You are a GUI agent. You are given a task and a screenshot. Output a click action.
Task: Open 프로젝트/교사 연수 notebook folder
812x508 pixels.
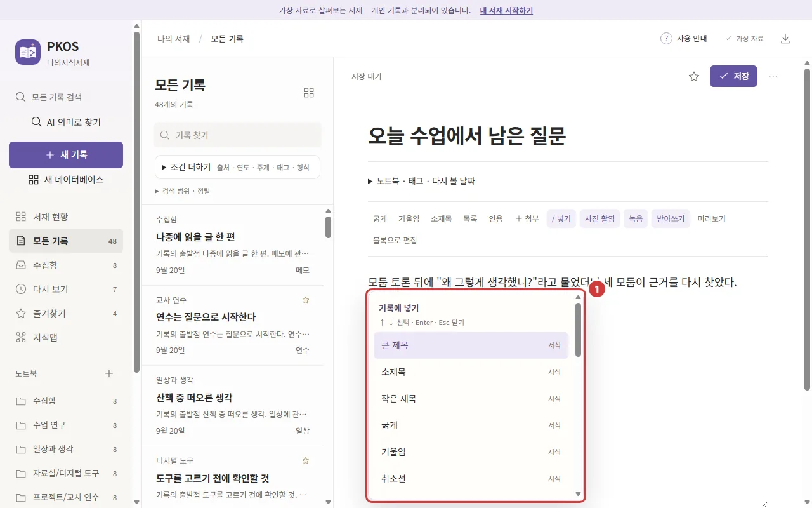[66, 497]
